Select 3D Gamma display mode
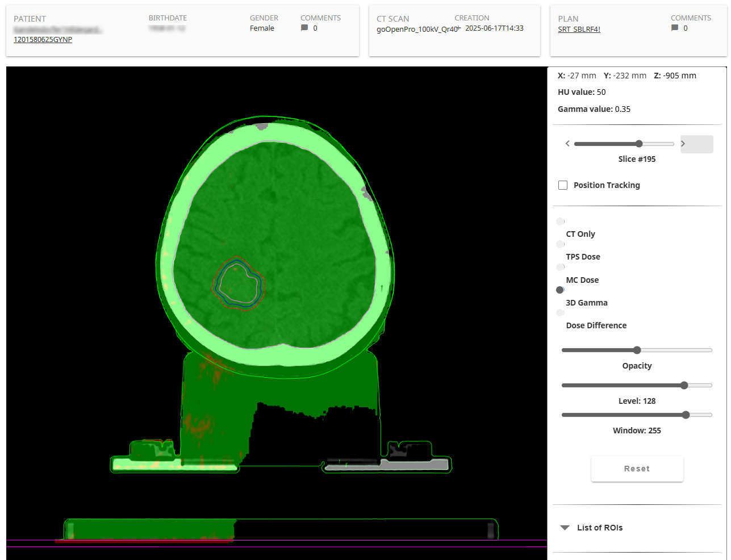Image resolution: width=731 pixels, height=560 pixels. 560,290
